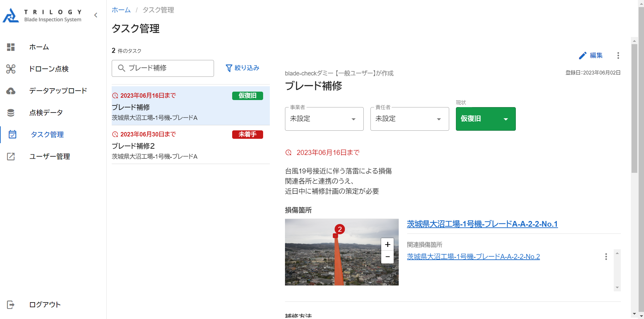Click deadline clock icon of ブレード補修2 task
The width and height of the screenshot is (644, 319).
coord(115,134)
